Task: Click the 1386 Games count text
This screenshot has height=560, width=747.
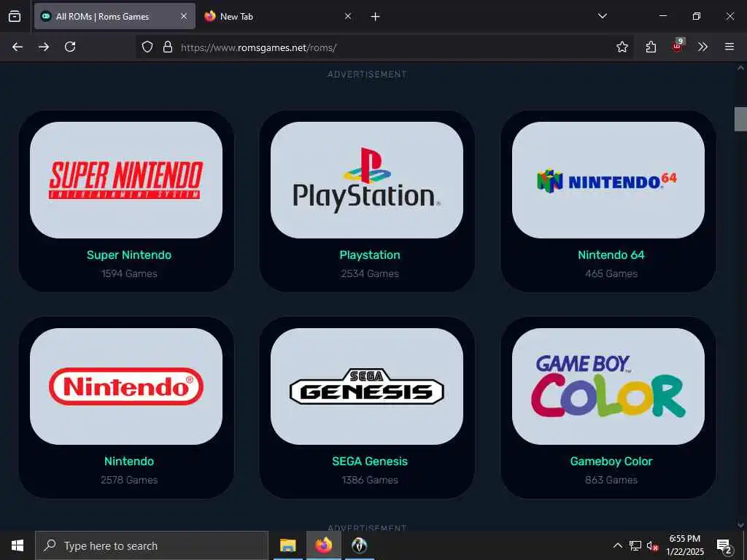Action: [370, 480]
